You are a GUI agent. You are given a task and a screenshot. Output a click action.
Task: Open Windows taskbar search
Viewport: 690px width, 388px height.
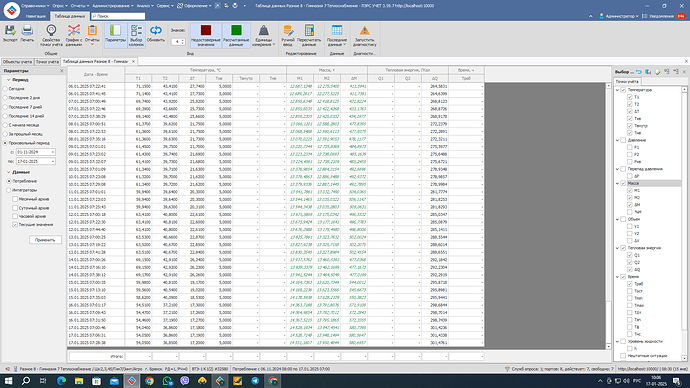tap(26, 381)
